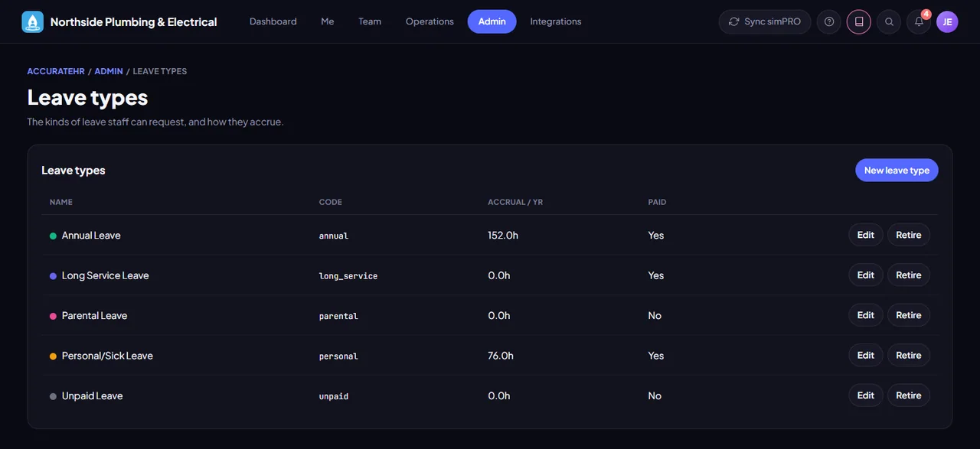Click the orange Personal/Sick Leave color dot
This screenshot has width=980, height=449.
point(53,356)
